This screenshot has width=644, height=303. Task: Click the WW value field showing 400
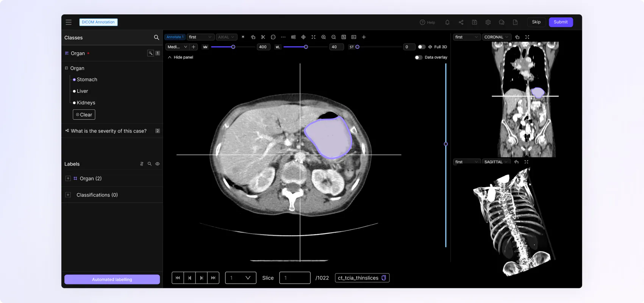[263, 47]
